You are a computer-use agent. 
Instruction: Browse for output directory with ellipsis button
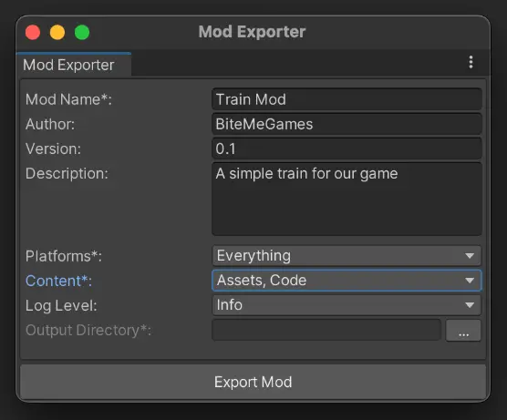point(463,330)
